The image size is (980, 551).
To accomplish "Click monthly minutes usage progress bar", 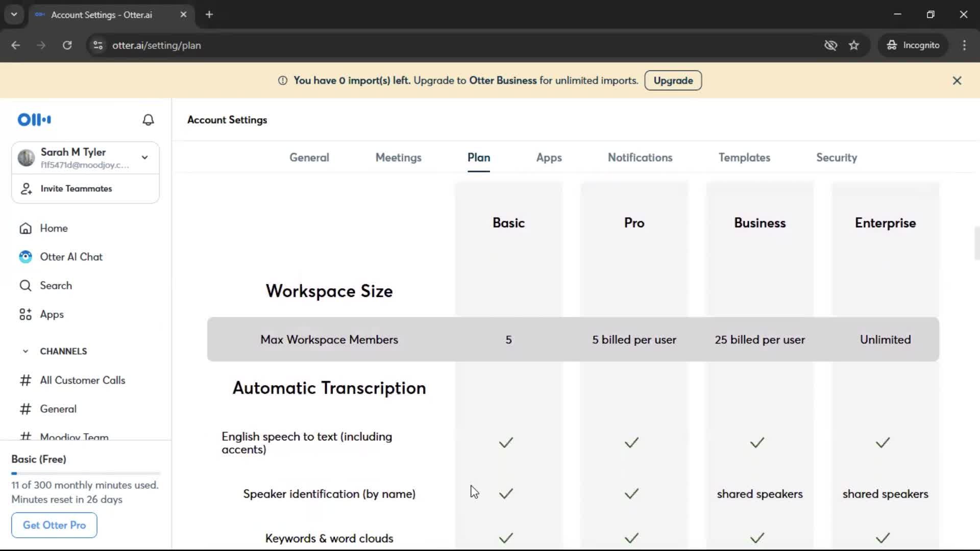I will [86, 473].
